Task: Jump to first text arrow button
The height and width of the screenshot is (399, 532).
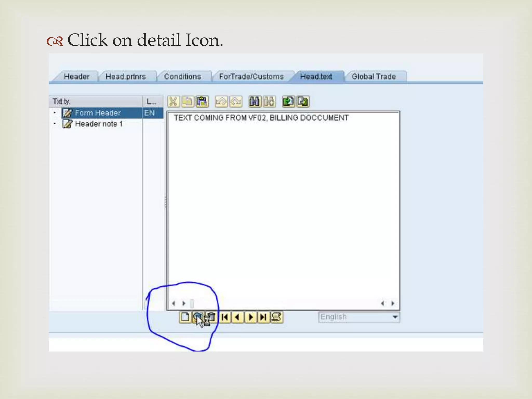Action: (225, 317)
